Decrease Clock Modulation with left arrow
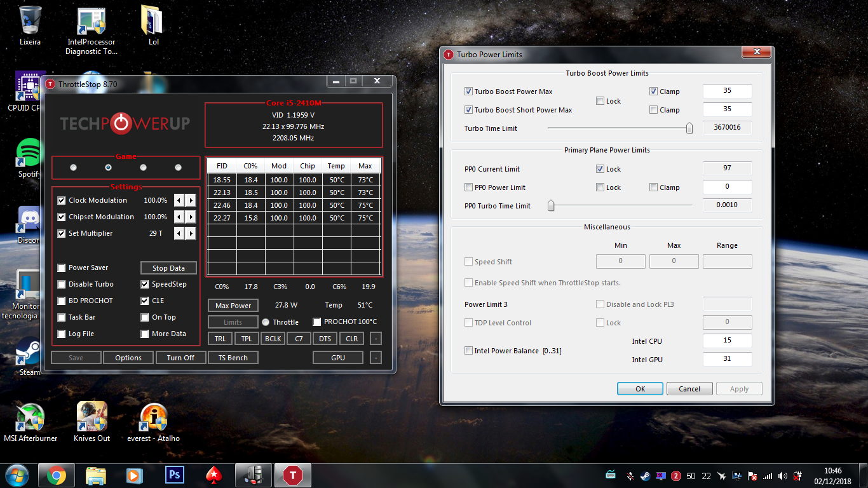 179,200
